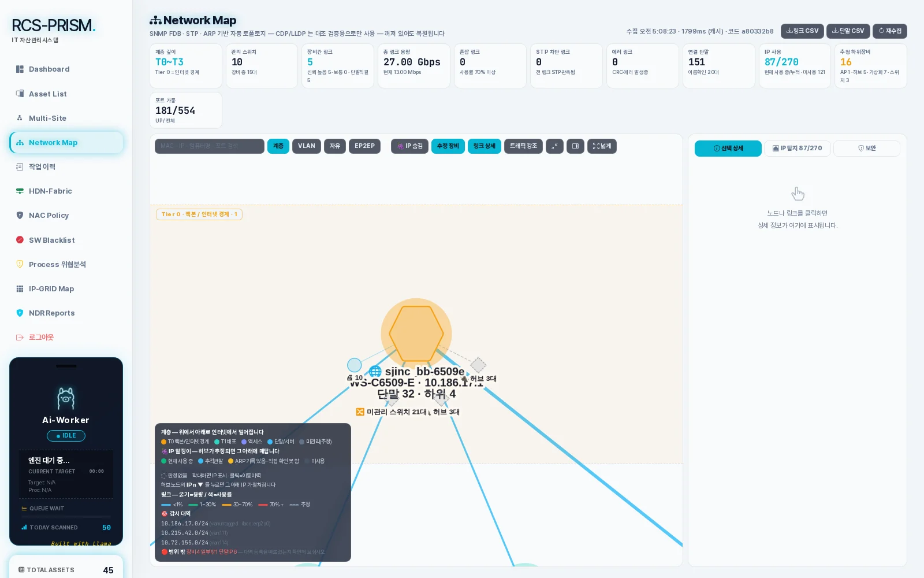
Task: Toggle 링크 상세 display
Action: 485,146
